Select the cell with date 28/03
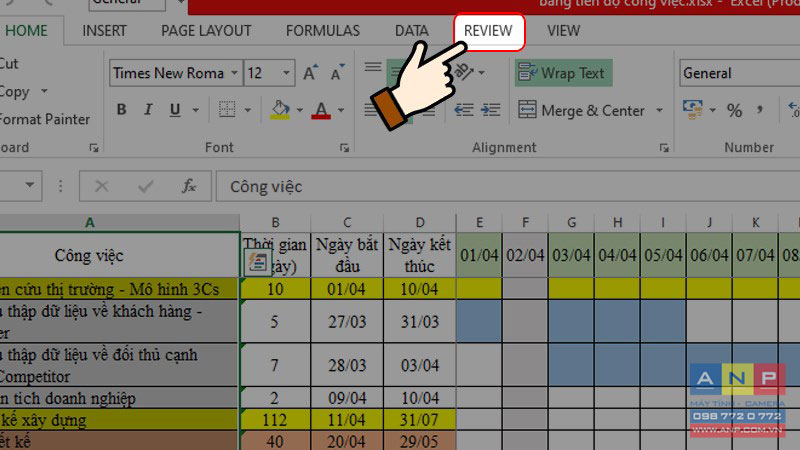 [347, 365]
